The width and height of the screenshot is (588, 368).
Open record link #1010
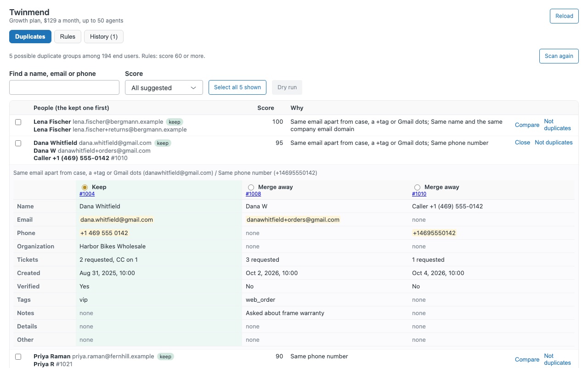pos(419,194)
